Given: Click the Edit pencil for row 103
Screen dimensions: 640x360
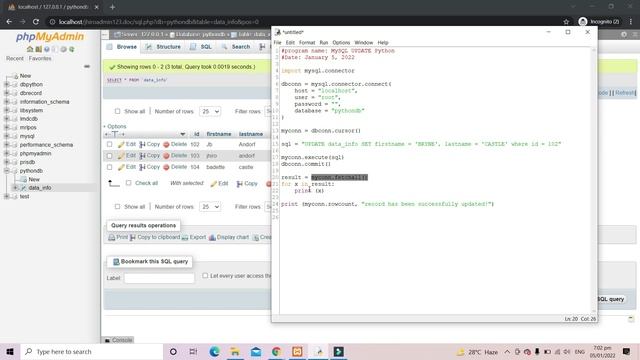Looking at the screenshot, I should click(x=121, y=156).
